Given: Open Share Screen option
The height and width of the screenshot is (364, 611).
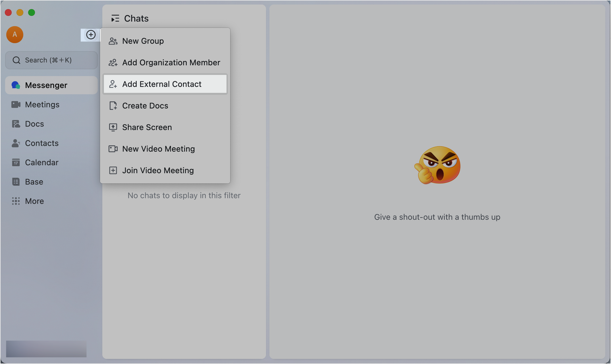Looking at the screenshot, I should pyautogui.click(x=147, y=127).
